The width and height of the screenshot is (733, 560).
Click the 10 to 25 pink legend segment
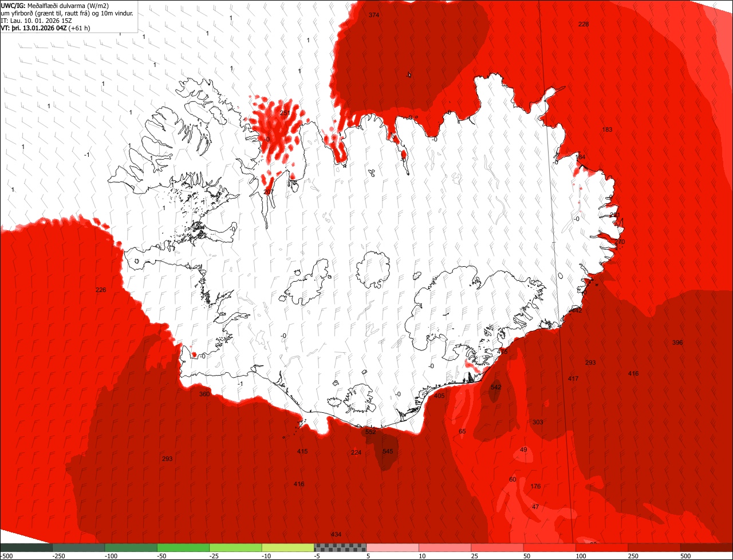pyautogui.click(x=444, y=548)
